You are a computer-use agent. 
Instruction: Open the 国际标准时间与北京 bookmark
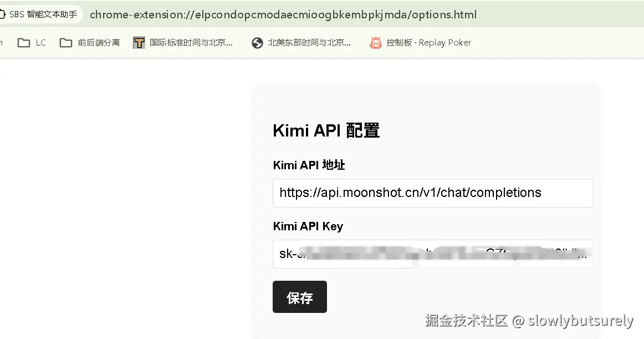[x=183, y=42]
